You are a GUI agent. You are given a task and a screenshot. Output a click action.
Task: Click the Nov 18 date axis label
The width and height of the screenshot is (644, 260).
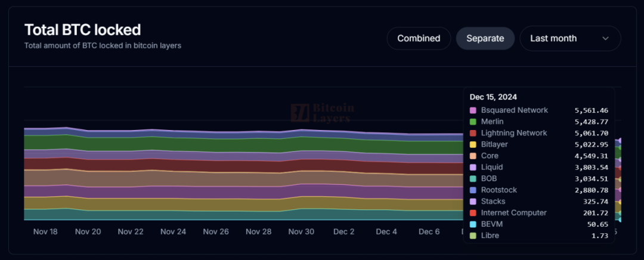45,231
